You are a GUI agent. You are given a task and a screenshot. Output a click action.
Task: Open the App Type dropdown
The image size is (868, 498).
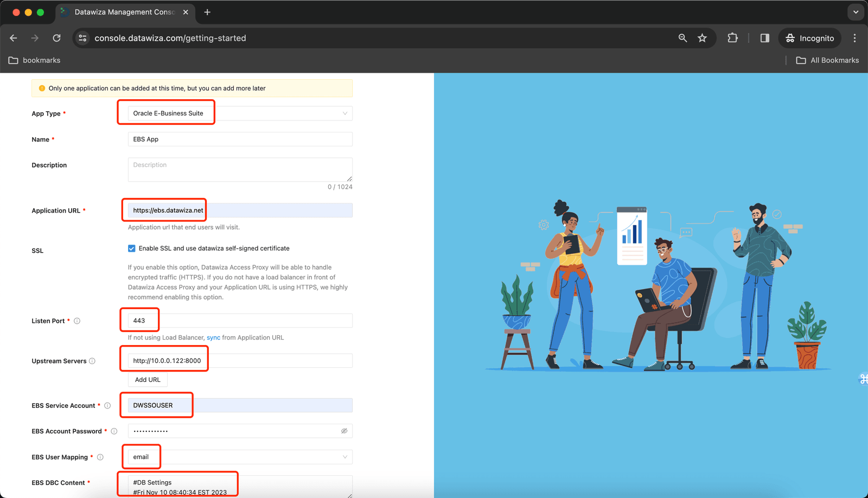240,113
